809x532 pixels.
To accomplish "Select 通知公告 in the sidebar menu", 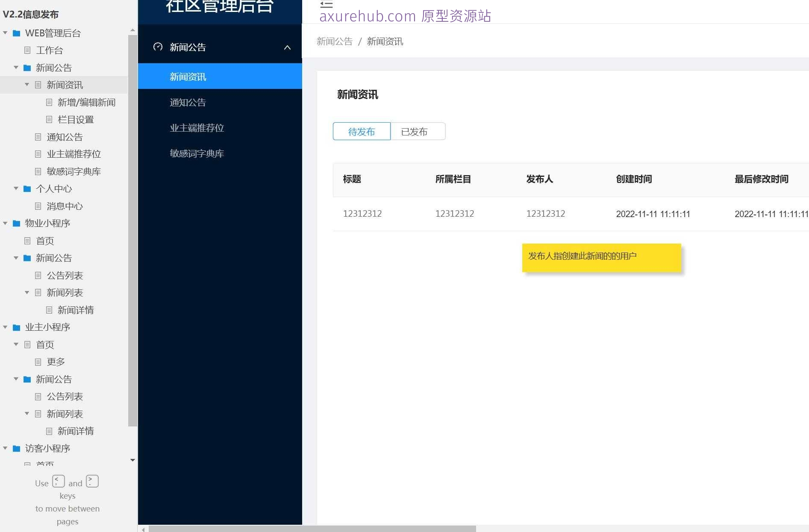I will click(x=188, y=102).
